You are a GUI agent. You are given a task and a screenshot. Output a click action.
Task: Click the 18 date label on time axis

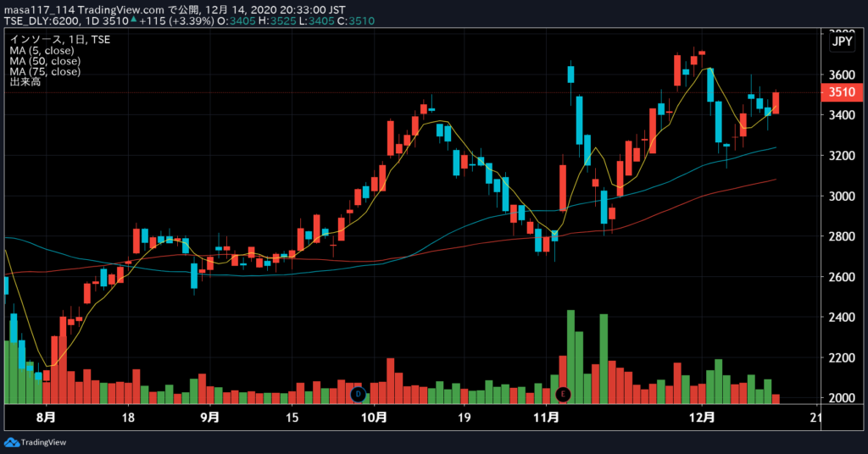[x=128, y=417]
